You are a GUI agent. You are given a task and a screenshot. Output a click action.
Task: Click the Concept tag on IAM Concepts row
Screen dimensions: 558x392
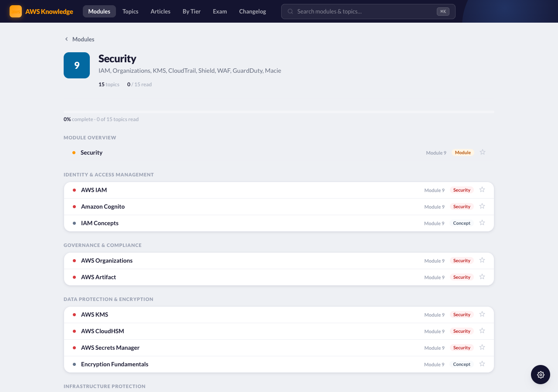(x=462, y=223)
